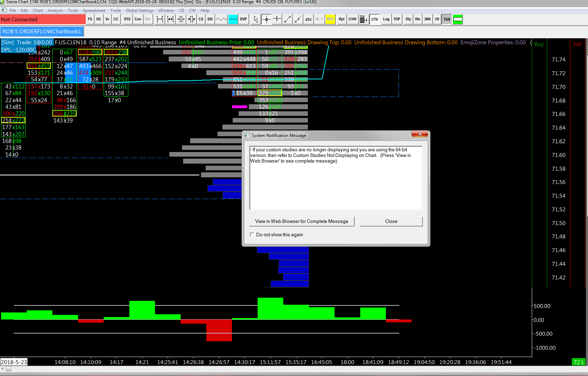The image size is (588, 376).
Task: Click the green rectangle color button in toolbar
Action: [x=458, y=19]
